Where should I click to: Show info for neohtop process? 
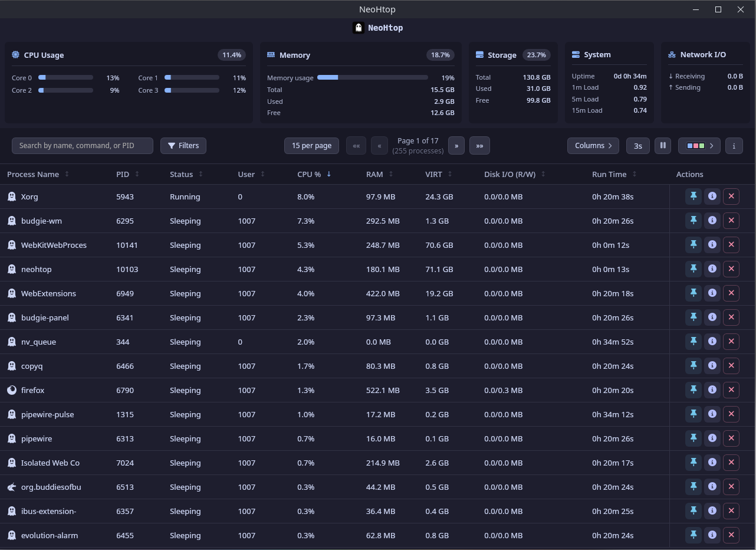click(x=712, y=269)
